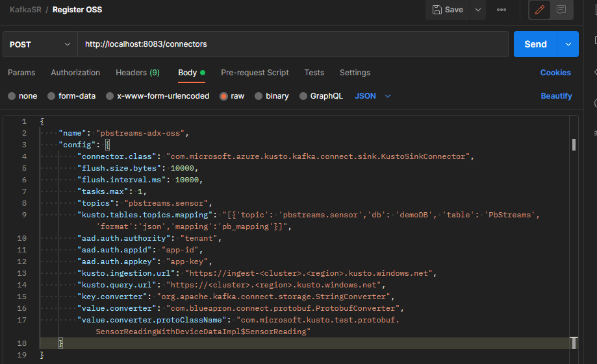Click the "flush.interval.ms" key
The height and width of the screenshot is (364, 597).
[x=121, y=180]
